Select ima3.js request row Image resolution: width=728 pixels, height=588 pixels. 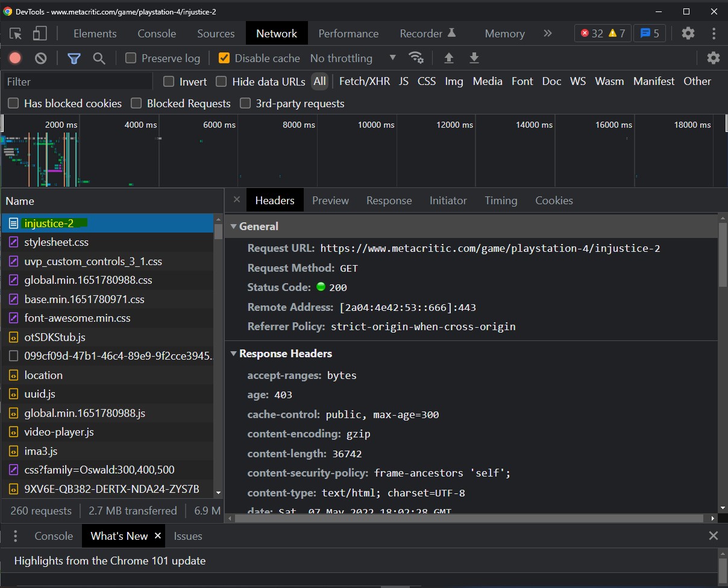[107, 451]
